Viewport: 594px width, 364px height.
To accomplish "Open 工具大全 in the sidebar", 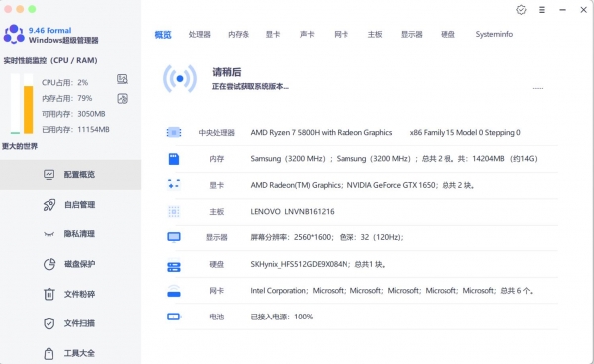I will click(70, 353).
